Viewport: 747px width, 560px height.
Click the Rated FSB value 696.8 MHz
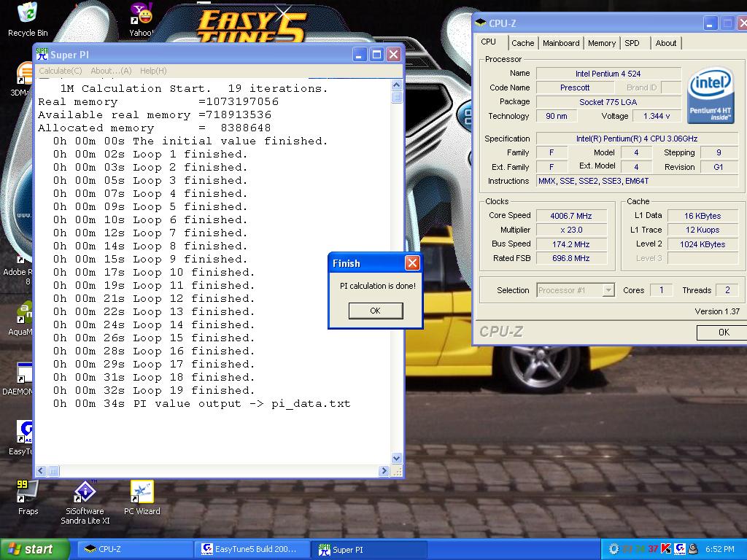[571, 258]
